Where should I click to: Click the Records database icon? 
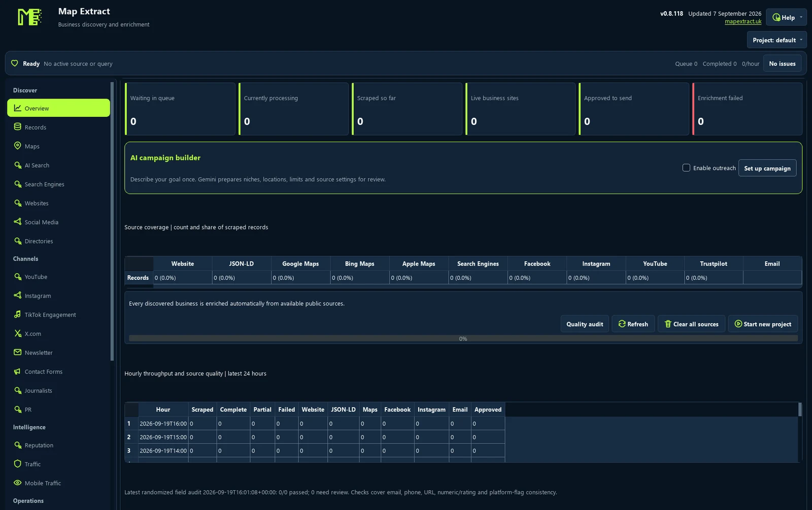click(17, 127)
